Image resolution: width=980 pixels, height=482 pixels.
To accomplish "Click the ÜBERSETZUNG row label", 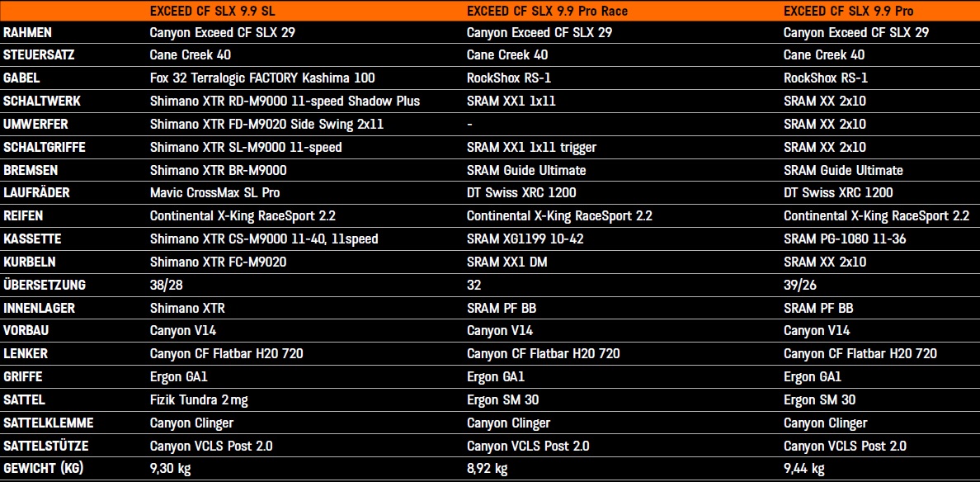I will [x=45, y=285].
